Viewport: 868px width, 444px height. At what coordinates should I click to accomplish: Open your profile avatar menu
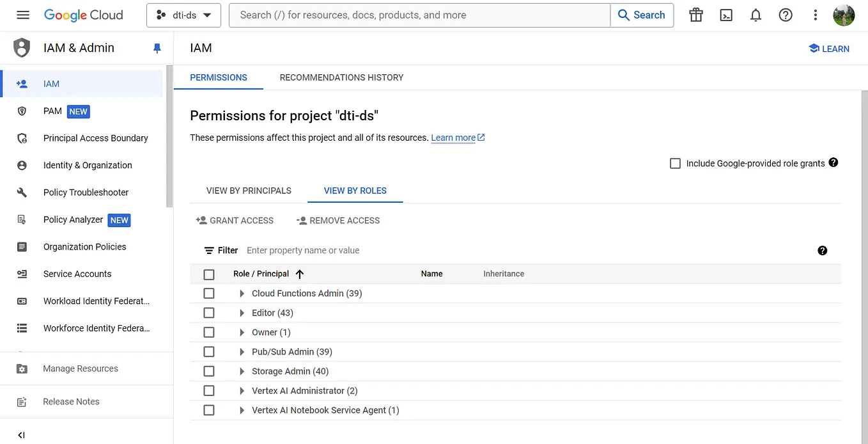pyautogui.click(x=844, y=15)
